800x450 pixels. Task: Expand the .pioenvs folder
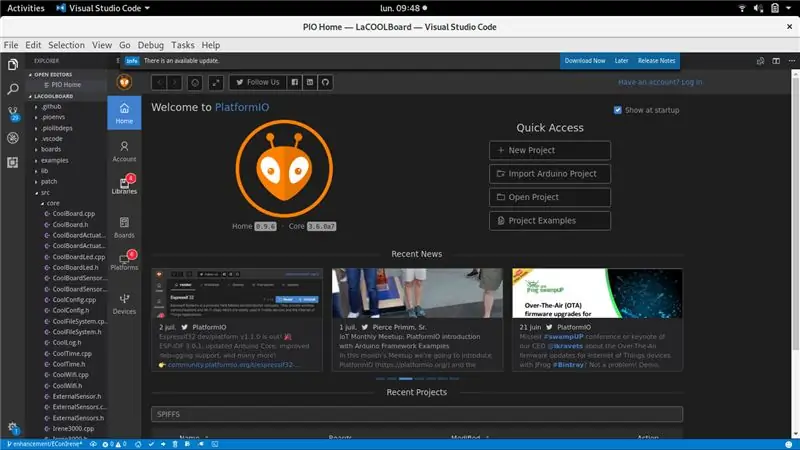(x=53, y=117)
